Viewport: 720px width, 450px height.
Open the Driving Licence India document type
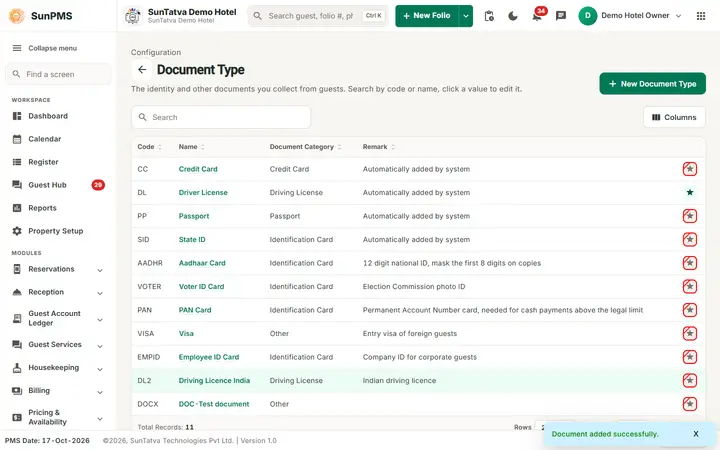tap(214, 380)
